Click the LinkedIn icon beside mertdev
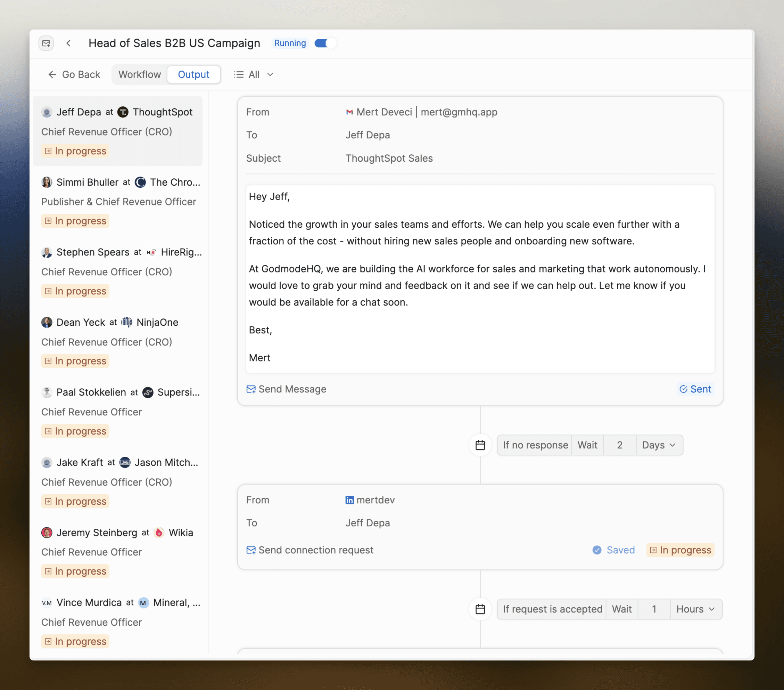This screenshot has width=784, height=690. 349,500
